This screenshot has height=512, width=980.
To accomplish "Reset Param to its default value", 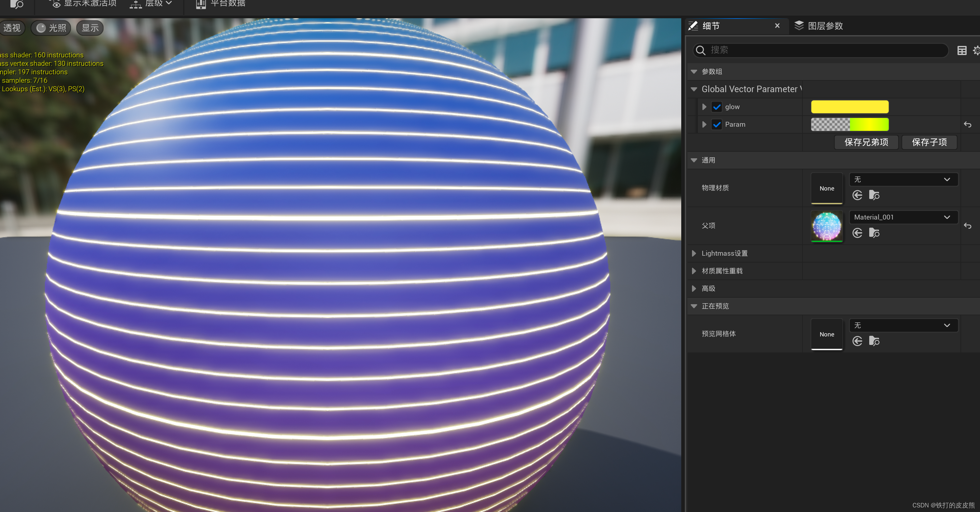I will coord(967,124).
